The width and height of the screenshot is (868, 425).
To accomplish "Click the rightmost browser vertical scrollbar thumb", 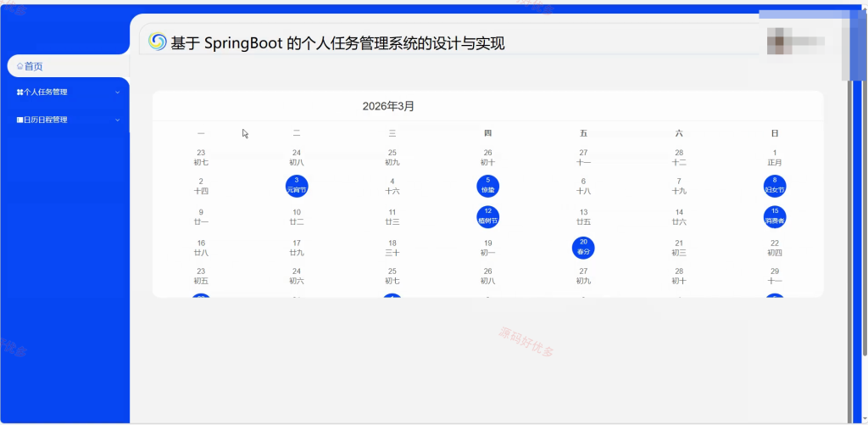I will (x=865, y=183).
